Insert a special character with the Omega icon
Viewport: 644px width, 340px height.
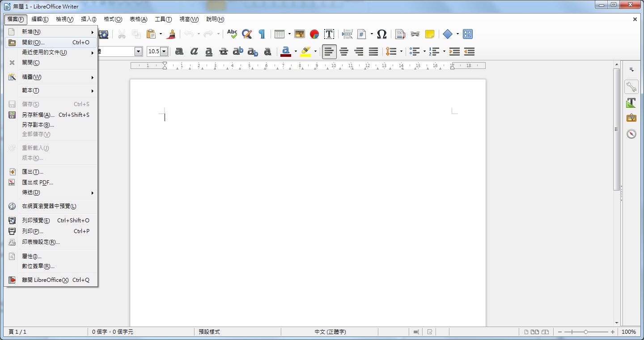[x=381, y=34]
